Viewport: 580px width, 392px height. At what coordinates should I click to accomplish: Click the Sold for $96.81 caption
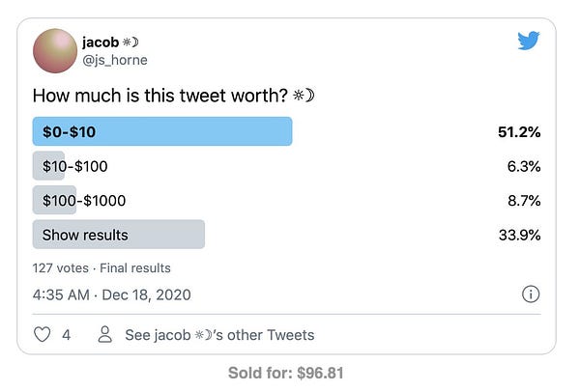point(286,373)
